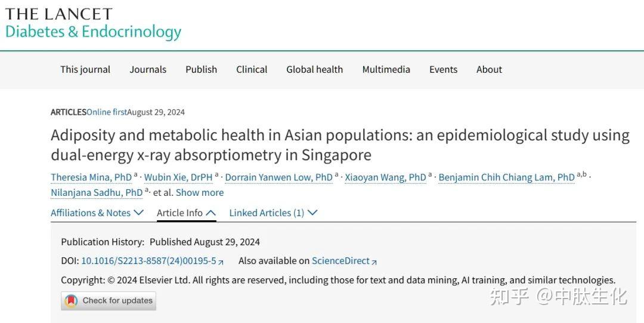This screenshot has height=323, width=644.
Task: Collapse the Article Info section
Action: [210, 213]
